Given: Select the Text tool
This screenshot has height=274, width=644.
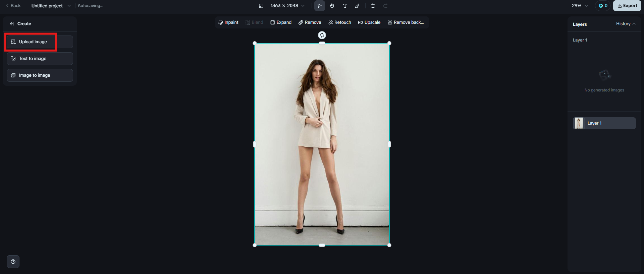Looking at the screenshot, I should click(x=345, y=6).
